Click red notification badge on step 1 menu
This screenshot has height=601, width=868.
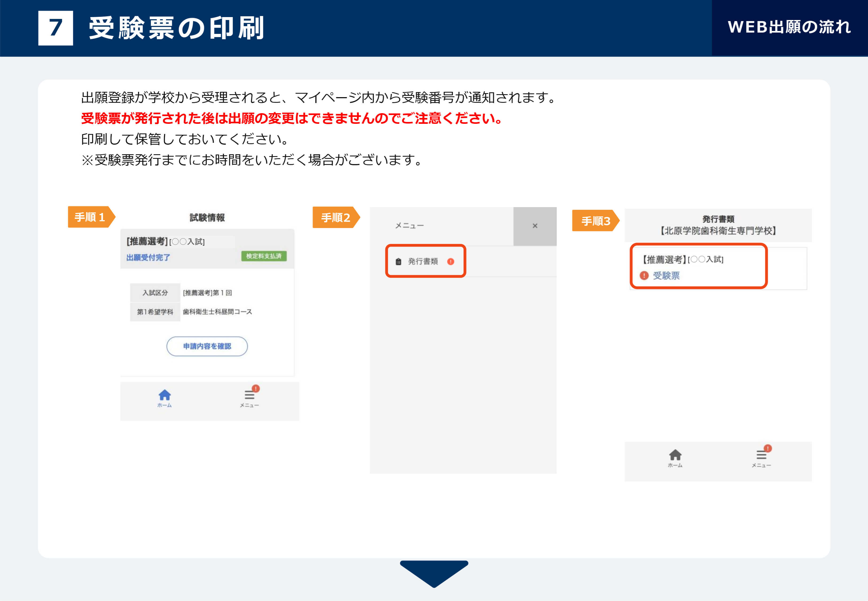pos(256,388)
